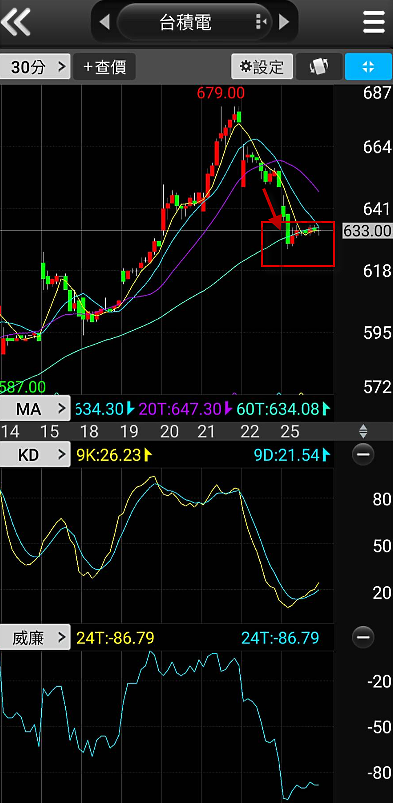Screen dimensions: 393x803
Task: Select the 20T:647.30 moving average value
Action: click(181, 409)
